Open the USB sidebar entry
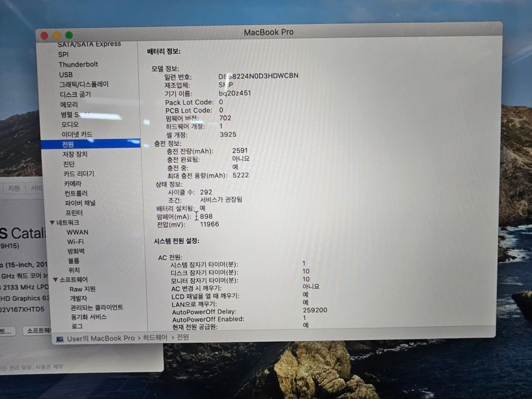Viewport: 532px width, 399px height. pyautogui.click(x=66, y=74)
